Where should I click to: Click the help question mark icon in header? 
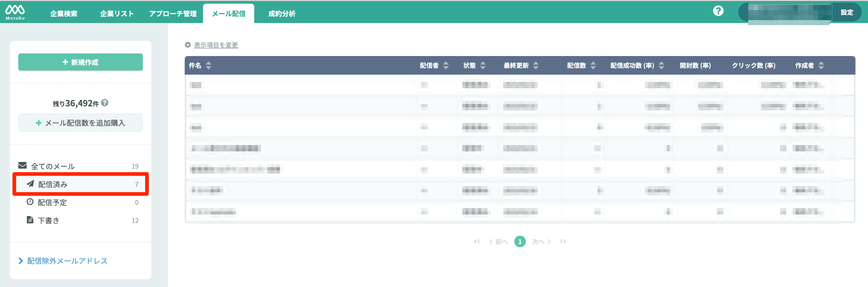click(x=718, y=11)
